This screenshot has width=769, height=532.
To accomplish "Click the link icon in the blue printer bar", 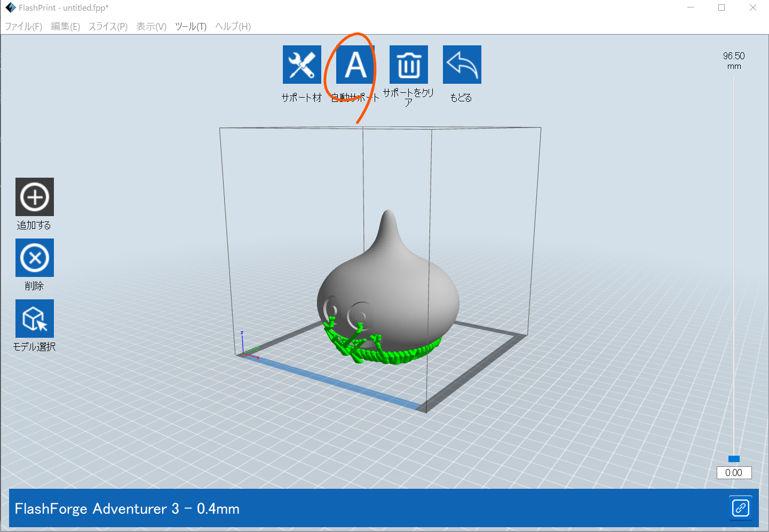I will tap(741, 507).
